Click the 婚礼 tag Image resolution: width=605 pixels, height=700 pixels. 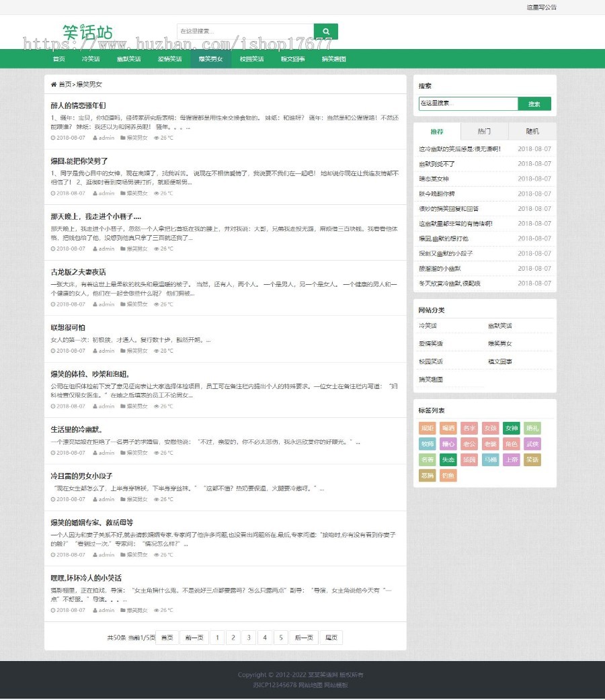(x=532, y=428)
